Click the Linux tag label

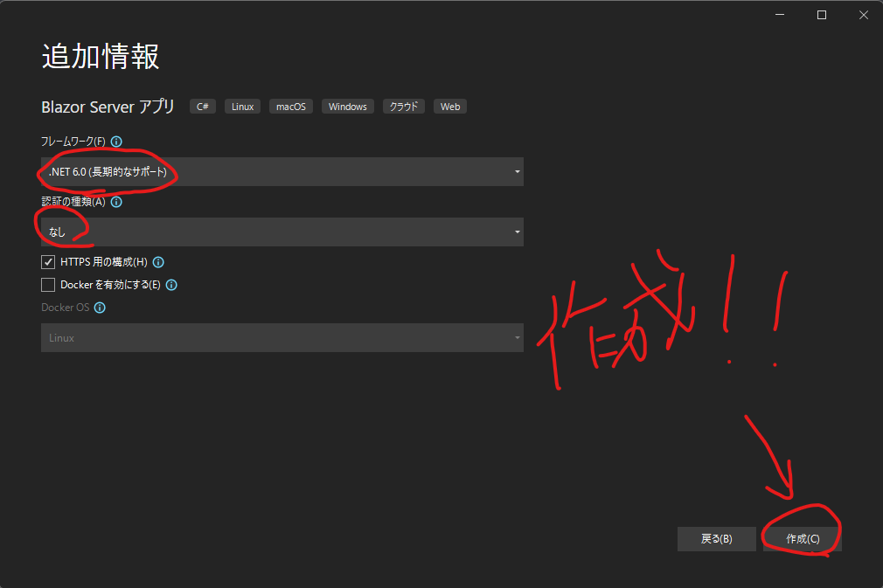pyautogui.click(x=243, y=107)
